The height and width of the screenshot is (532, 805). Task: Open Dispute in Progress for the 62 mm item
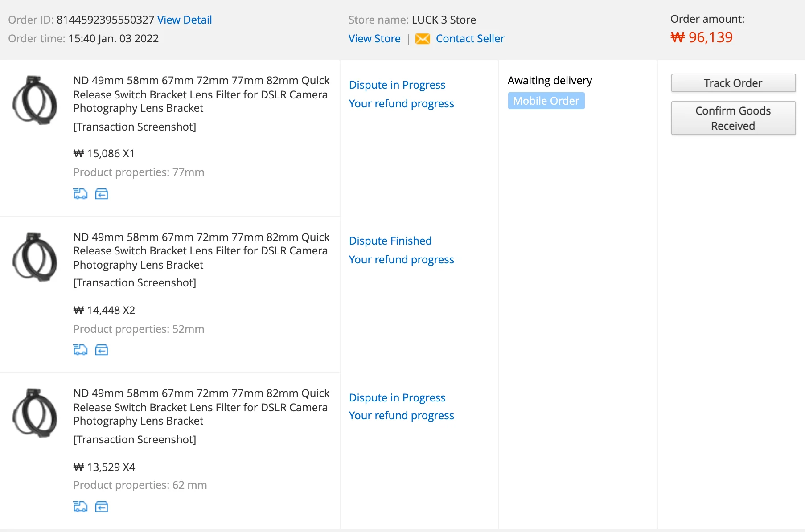coord(397,397)
